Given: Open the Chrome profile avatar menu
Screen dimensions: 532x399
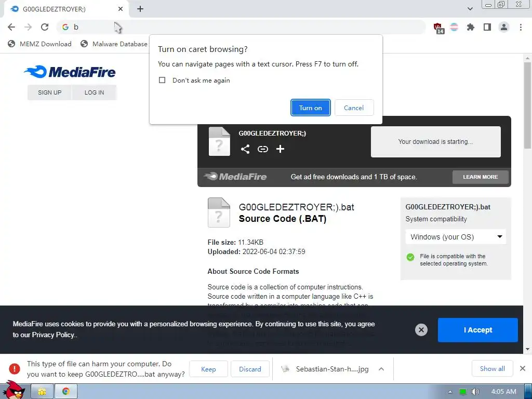Looking at the screenshot, I should pyautogui.click(x=504, y=27).
